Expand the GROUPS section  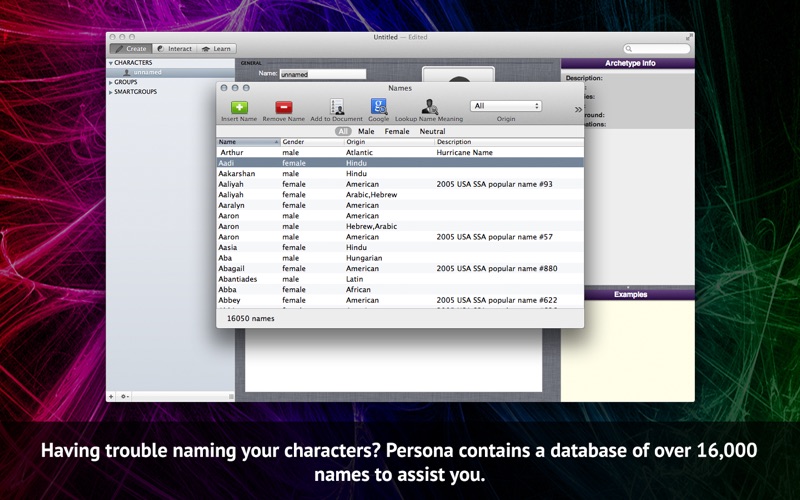pyautogui.click(x=110, y=82)
